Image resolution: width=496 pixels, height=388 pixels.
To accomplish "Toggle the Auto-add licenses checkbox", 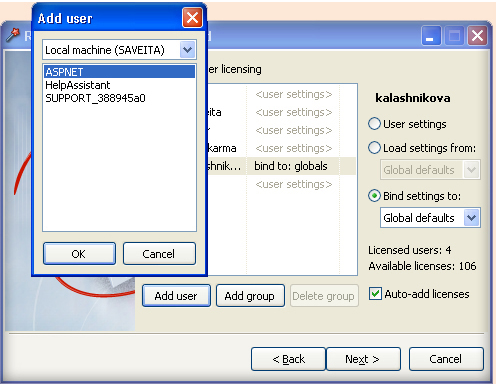I will [375, 294].
